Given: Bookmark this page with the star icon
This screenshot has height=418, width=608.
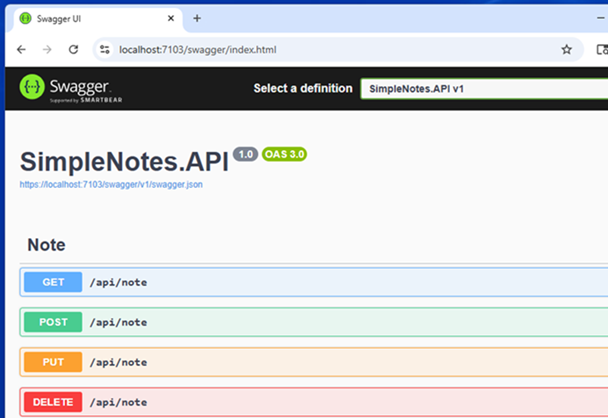Looking at the screenshot, I should click(x=567, y=50).
